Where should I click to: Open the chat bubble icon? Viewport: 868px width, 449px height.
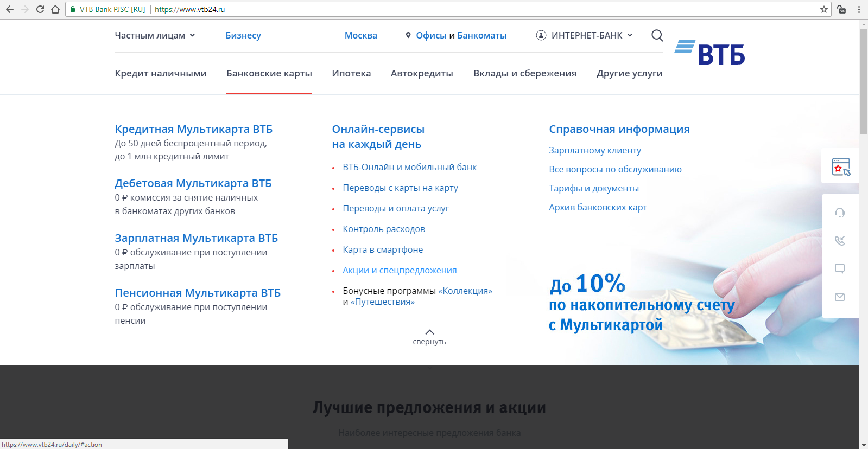[x=840, y=268]
